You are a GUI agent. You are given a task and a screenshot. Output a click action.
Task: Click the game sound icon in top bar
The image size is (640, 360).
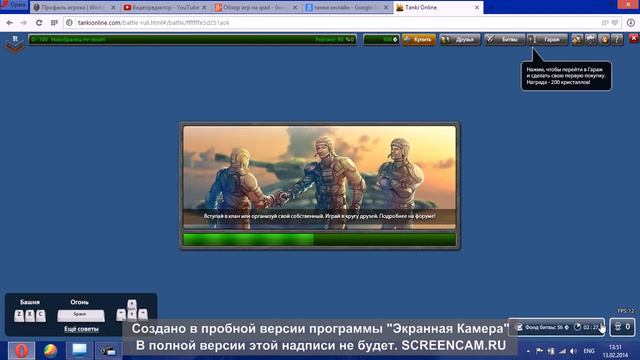(577, 40)
